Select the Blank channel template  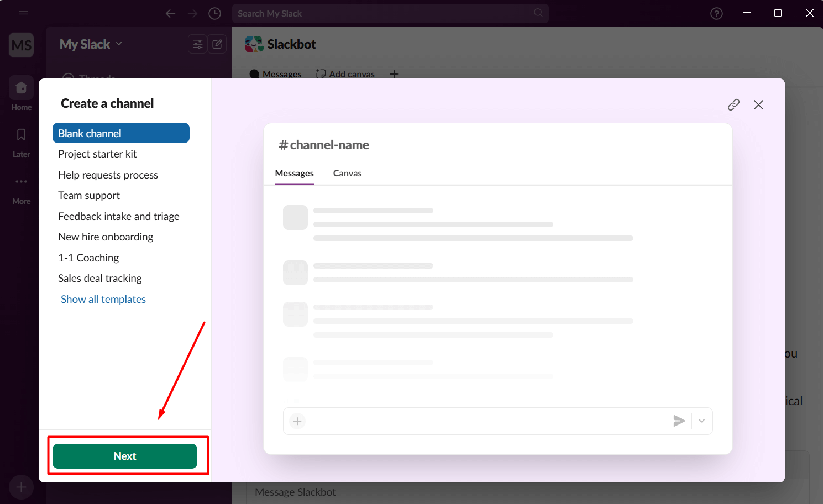[120, 133]
